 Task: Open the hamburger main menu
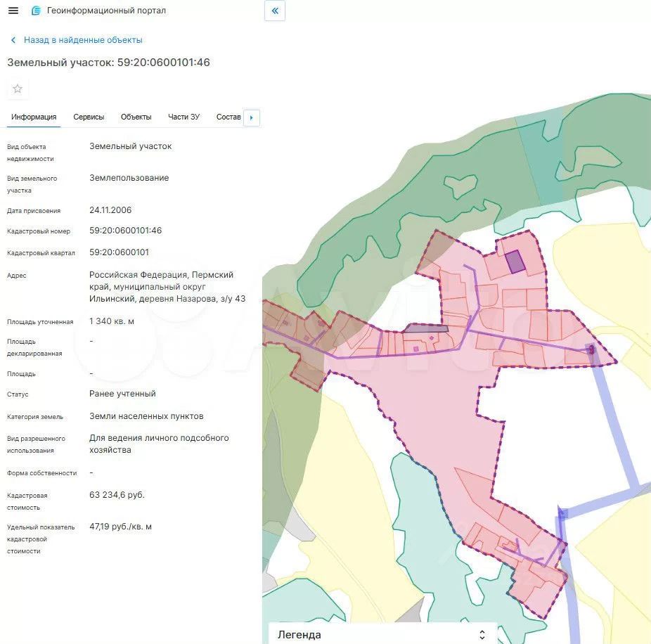[x=13, y=11]
